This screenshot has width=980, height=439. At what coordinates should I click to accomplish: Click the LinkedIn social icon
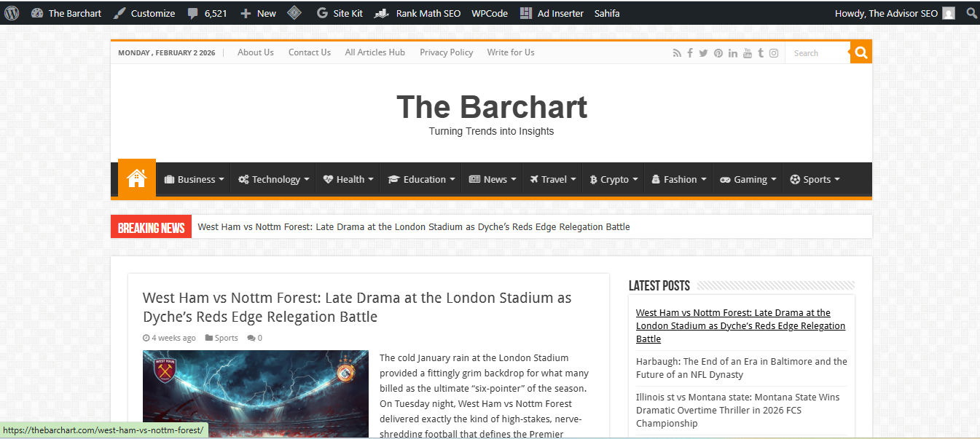[x=732, y=53]
